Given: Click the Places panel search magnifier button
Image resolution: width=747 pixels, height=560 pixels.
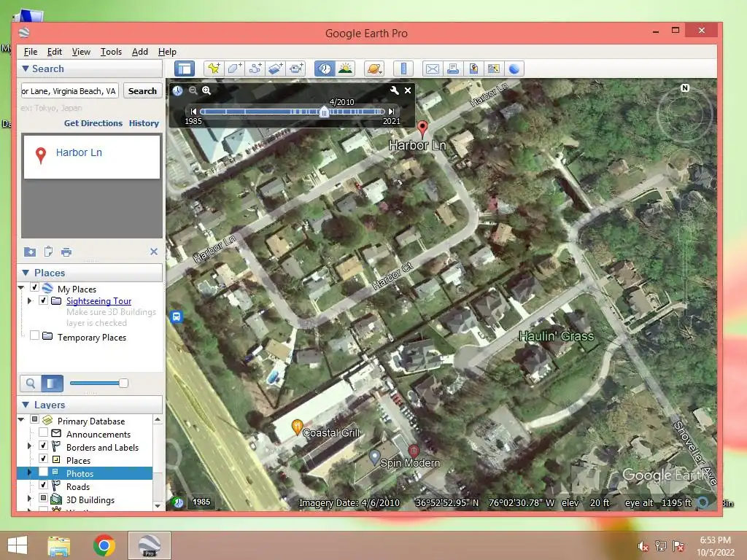Looking at the screenshot, I should [x=31, y=383].
